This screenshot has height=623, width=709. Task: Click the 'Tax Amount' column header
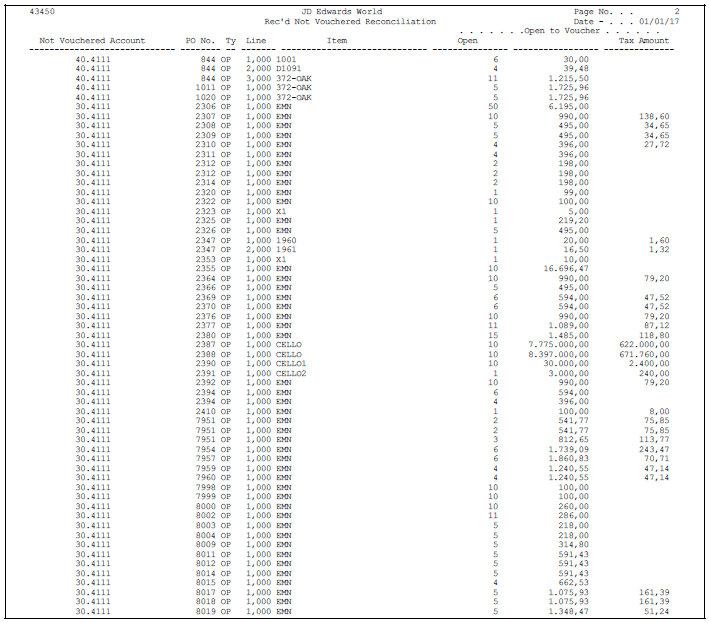pos(644,40)
